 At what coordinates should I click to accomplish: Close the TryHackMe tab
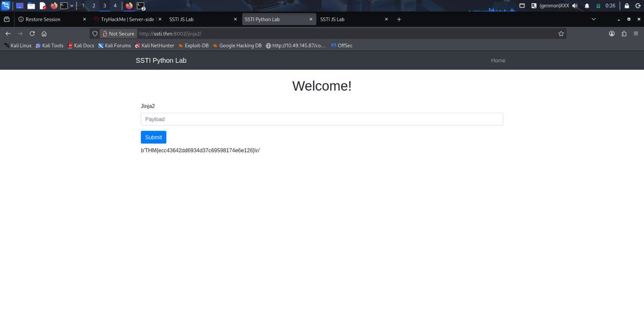(x=160, y=19)
